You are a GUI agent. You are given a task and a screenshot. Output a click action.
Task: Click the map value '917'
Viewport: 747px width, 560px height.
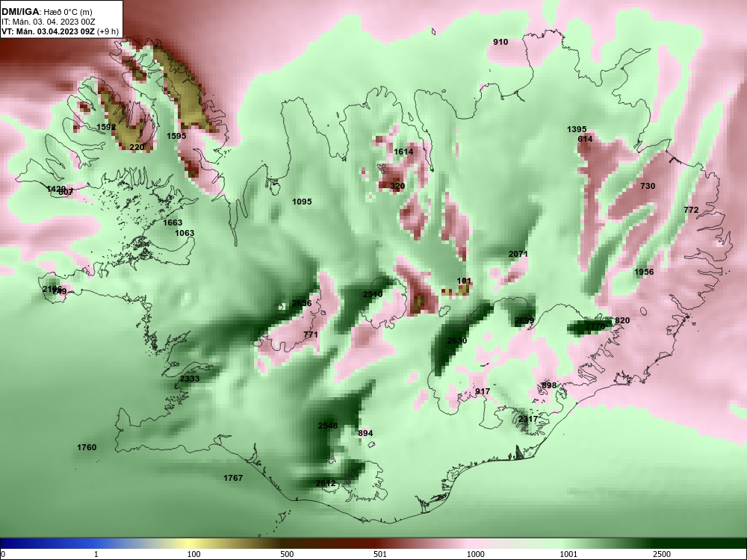point(483,391)
